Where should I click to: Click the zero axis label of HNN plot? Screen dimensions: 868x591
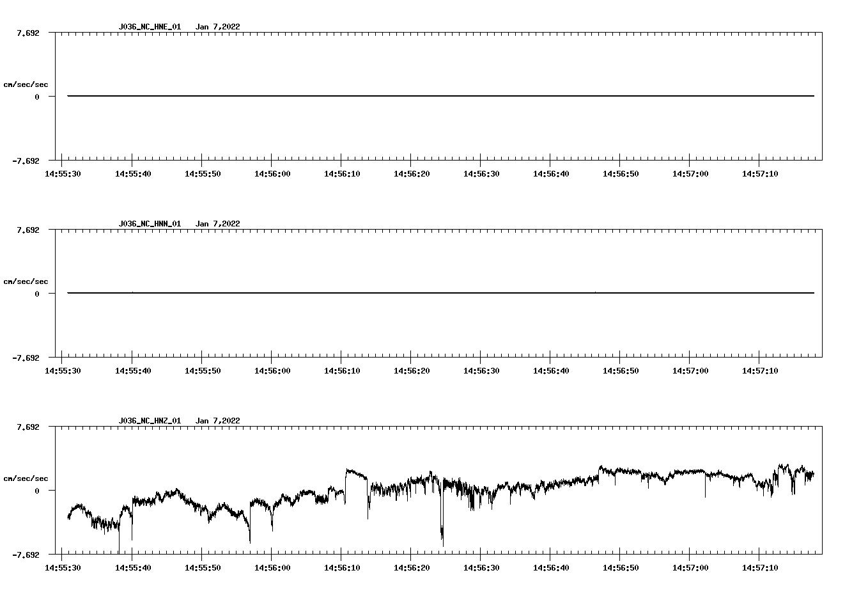[x=37, y=294]
